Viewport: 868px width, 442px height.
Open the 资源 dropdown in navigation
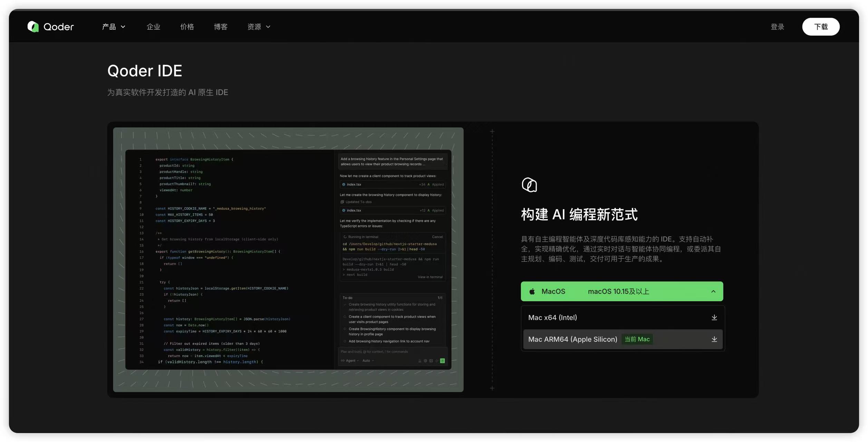(259, 27)
